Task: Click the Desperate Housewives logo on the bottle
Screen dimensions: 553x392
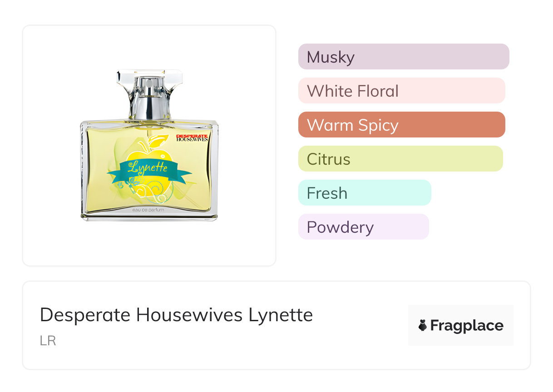Action: pos(192,137)
